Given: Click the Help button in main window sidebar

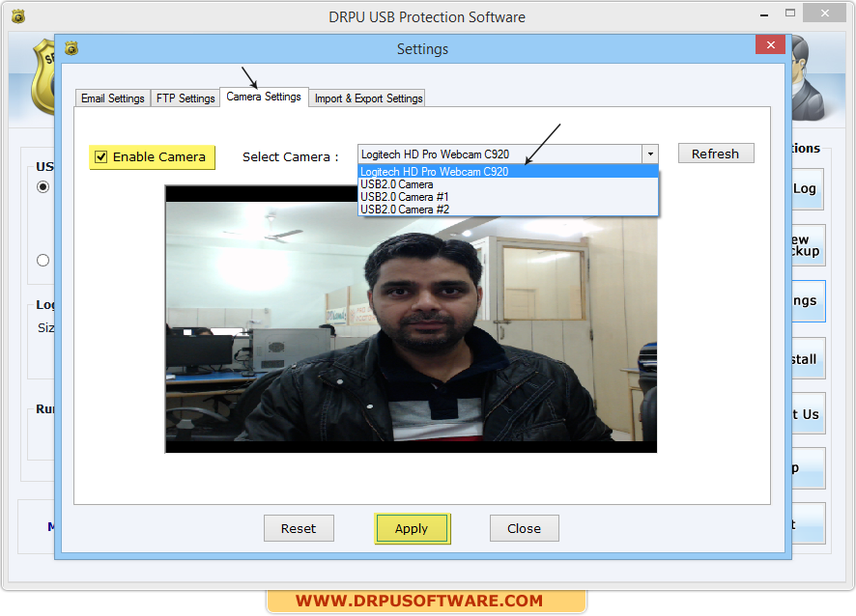Looking at the screenshot, I should point(808,468).
